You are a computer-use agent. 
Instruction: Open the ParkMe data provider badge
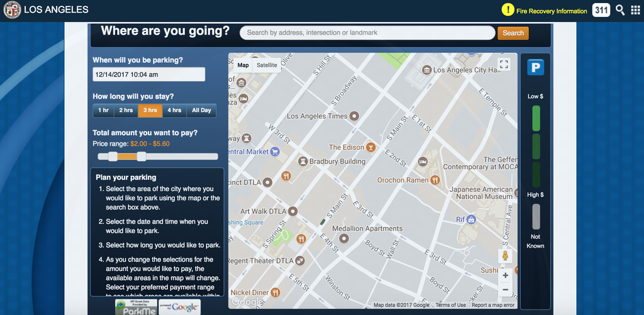(136, 307)
